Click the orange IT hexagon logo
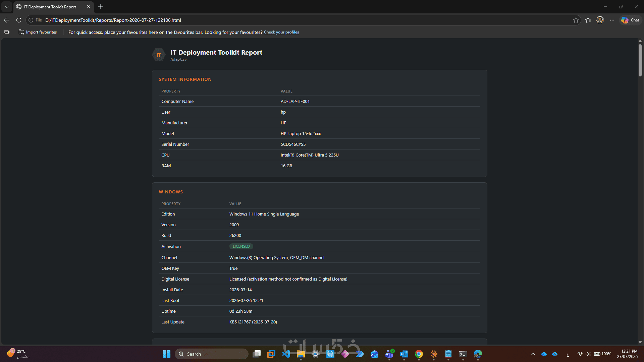Viewport: 644px width, 362px height. click(159, 55)
